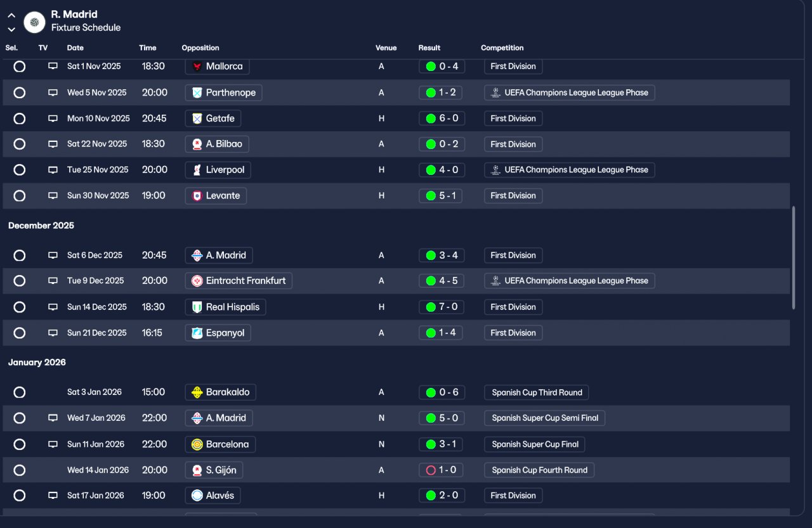Viewport: 812px width, 528px height.
Task: Select the Barakaldo fixture radio button
Action: (20, 392)
